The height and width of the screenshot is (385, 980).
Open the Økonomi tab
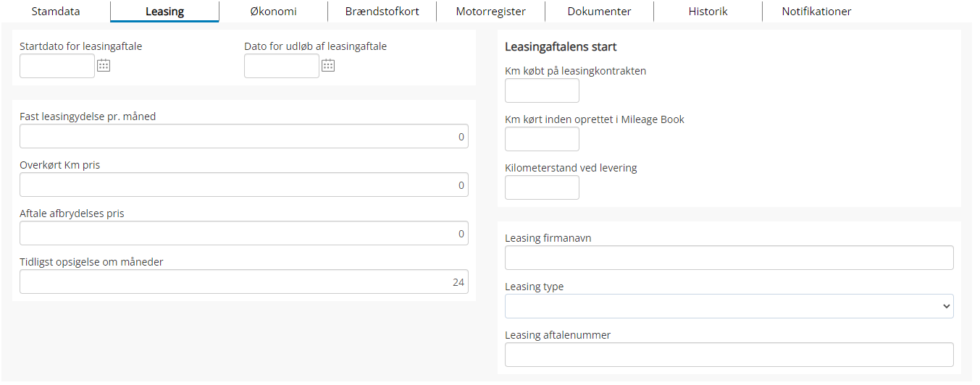click(x=273, y=12)
